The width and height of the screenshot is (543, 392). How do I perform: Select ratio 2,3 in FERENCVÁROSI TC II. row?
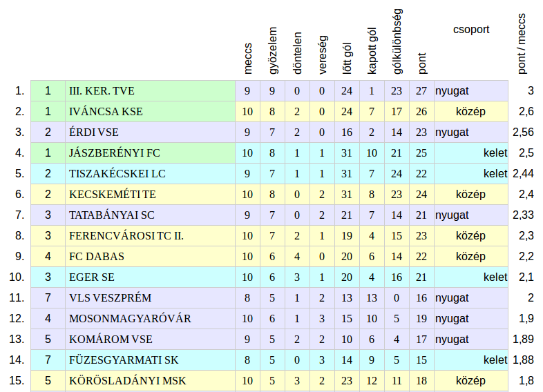coord(526,235)
